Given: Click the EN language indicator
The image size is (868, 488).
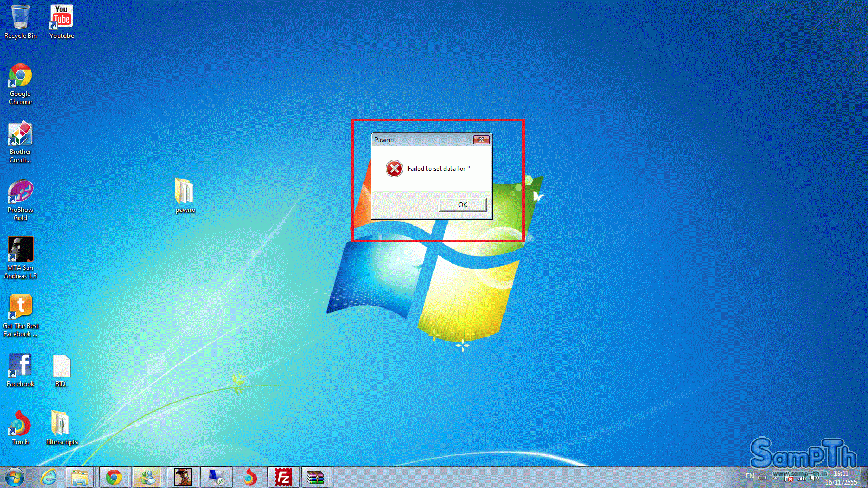Looking at the screenshot, I should 750,476.
